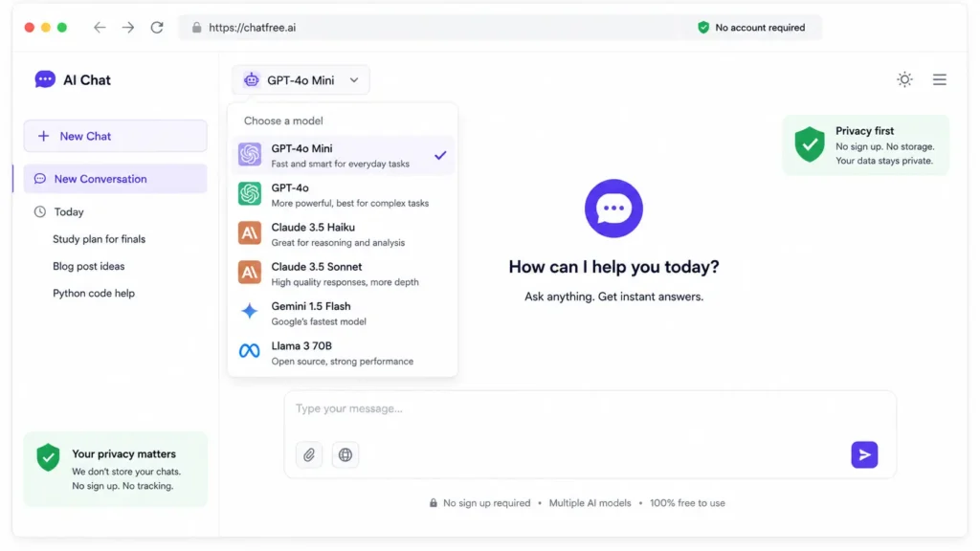Viewport: 980px width, 551px height.
Task: Reload the page with the refresh icon
Action: point(157,28)
